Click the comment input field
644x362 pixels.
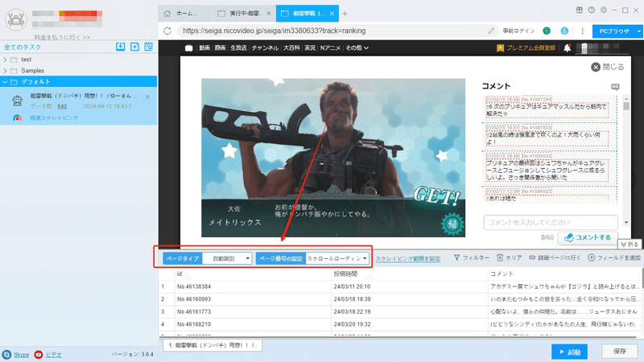point(551,223)
